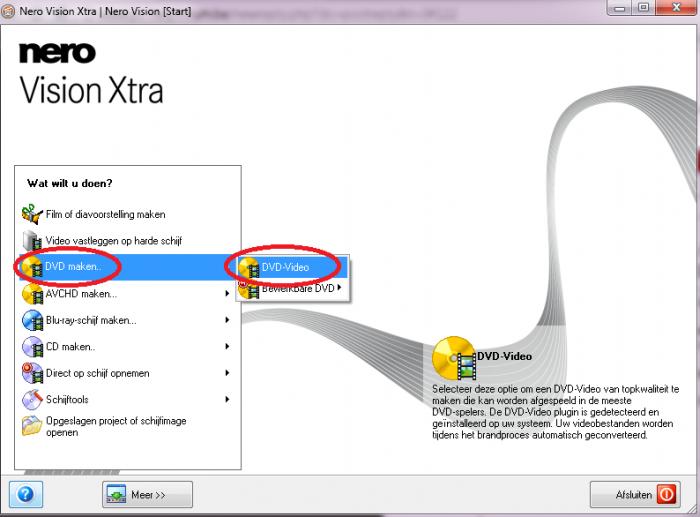This screenshot has width=700, height=517.
Task: Expand the Schijftools submenu arrow
Action: [227, 399]
